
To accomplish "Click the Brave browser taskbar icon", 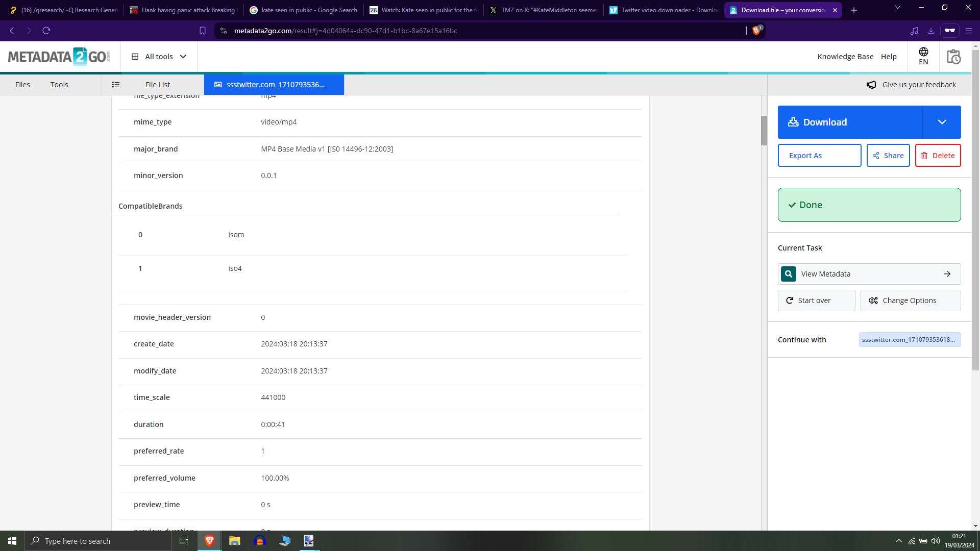I will (209, 541).
